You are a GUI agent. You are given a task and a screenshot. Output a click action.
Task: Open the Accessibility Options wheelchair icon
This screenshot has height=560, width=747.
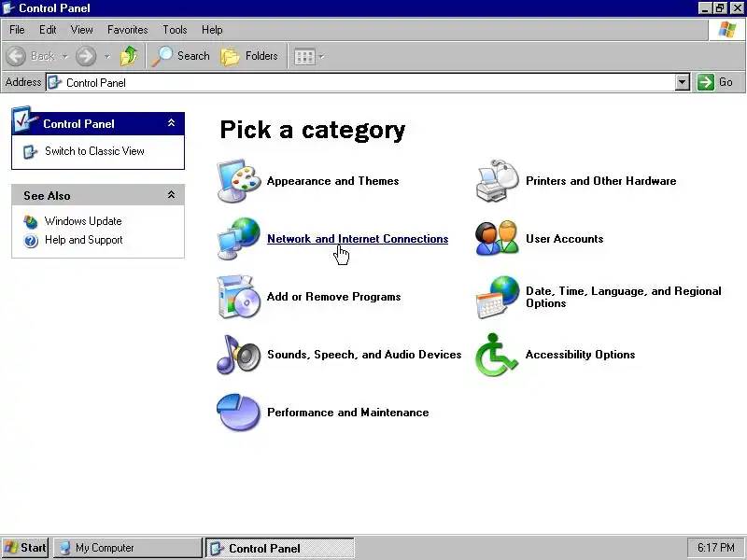(x=497, y=355)
